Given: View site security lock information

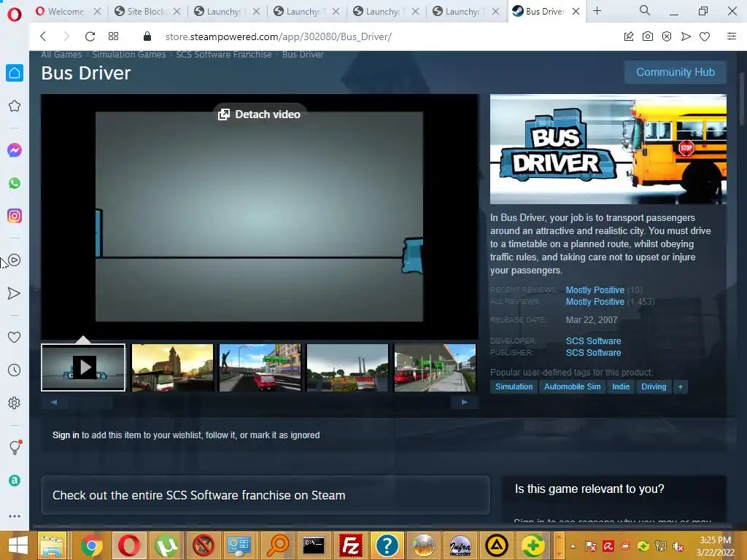Looking at the screenshot, I should (x=147, y=36).
